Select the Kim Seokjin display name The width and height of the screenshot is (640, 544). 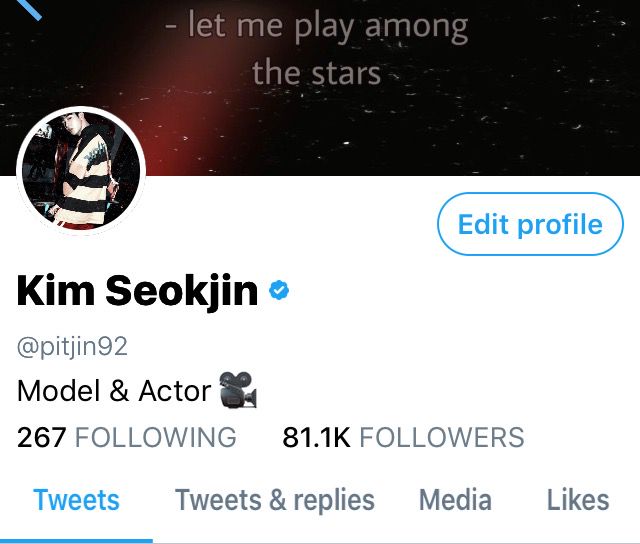click(138, 291)
